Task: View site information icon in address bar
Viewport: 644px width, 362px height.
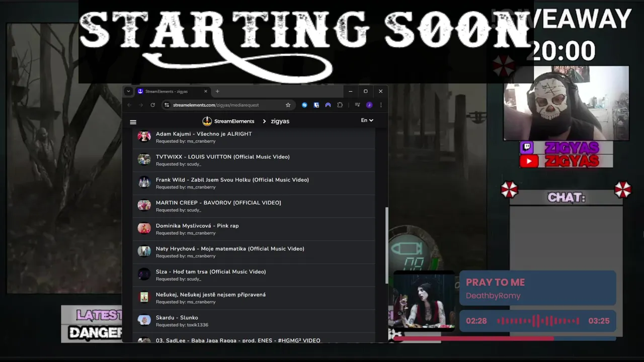Action: (x=167, y=105)
